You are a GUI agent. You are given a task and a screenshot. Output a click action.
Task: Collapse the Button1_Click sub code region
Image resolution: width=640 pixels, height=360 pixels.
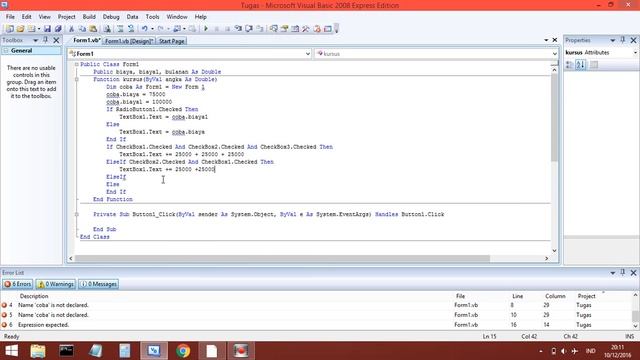pos(76,214)
